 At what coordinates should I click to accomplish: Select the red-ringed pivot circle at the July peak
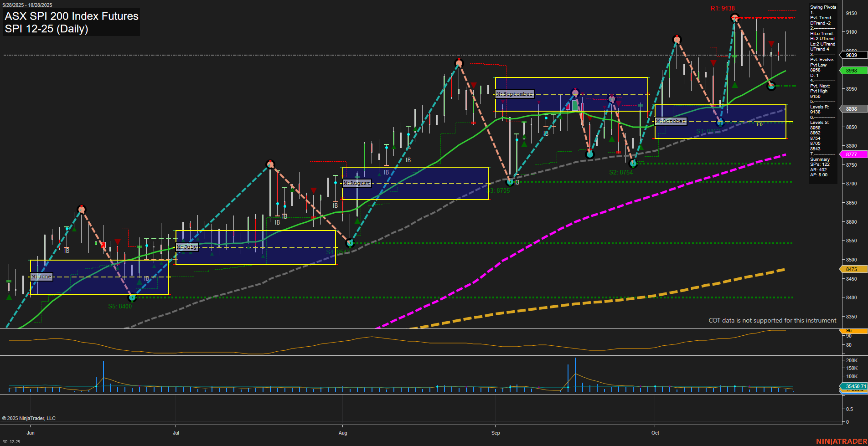tap(271, 163)
